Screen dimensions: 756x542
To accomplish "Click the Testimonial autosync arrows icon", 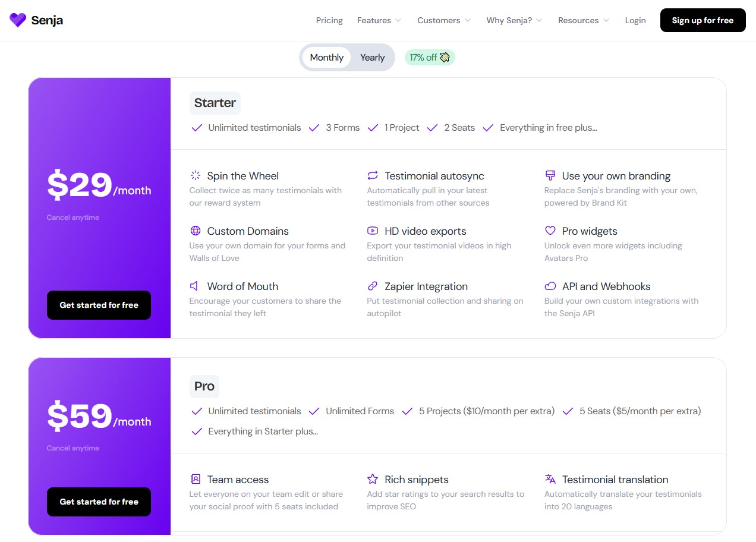I will point(373,176).
